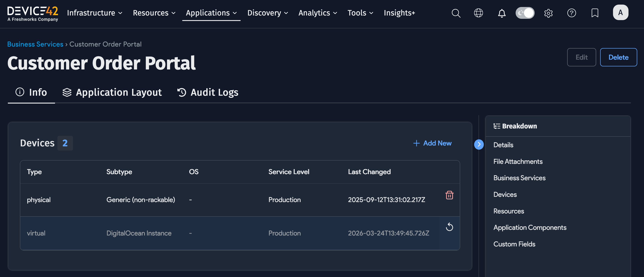Open the user avatar A menu
The image size is (644, 277).
click(620, 12)
